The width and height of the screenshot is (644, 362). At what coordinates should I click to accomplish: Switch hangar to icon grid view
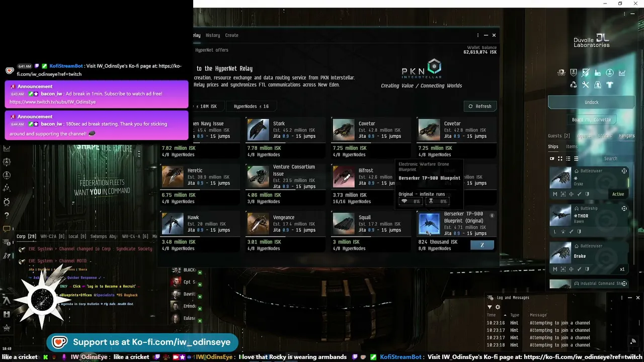click(560, 158)
